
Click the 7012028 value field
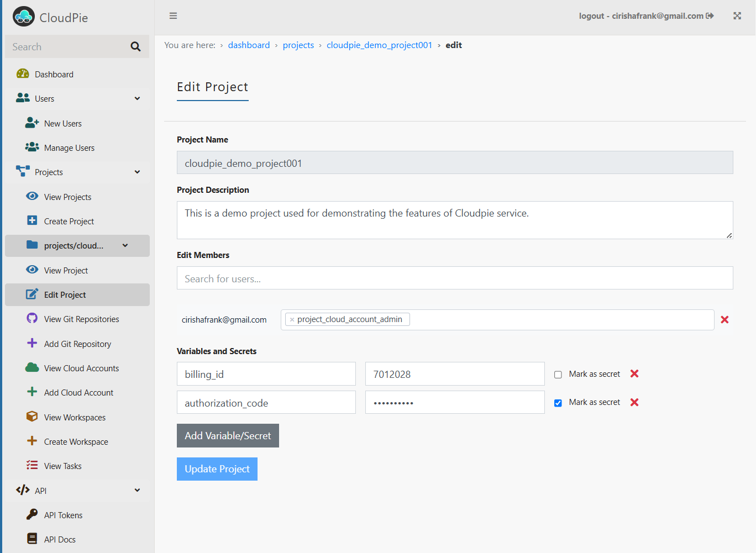455,374
